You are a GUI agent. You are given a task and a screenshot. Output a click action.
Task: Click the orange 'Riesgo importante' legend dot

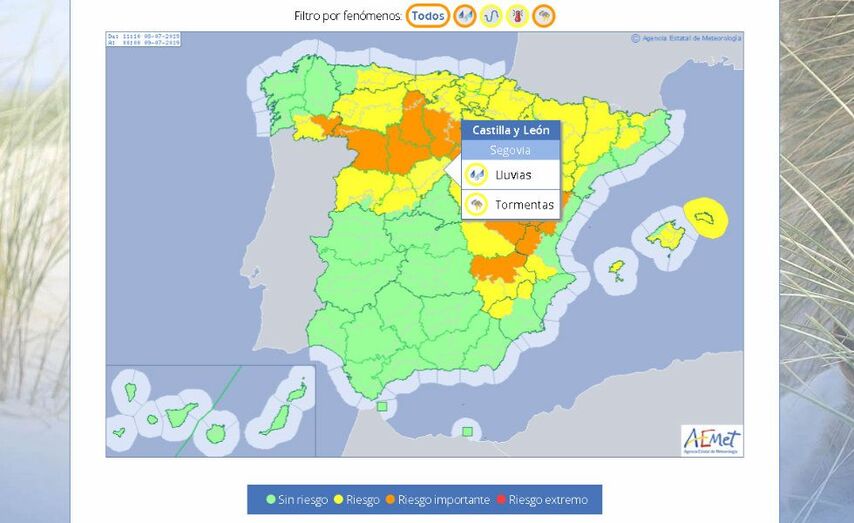pyautogui.click(x=390, y=500)
